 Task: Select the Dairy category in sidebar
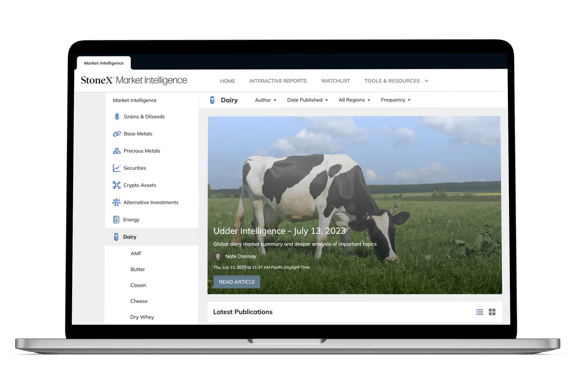tap(152, 237)
